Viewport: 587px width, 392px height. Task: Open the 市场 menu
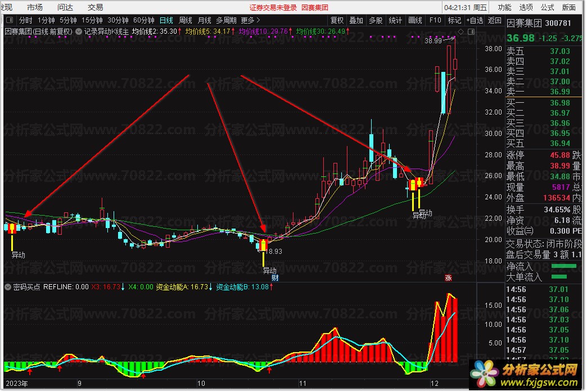35,7
